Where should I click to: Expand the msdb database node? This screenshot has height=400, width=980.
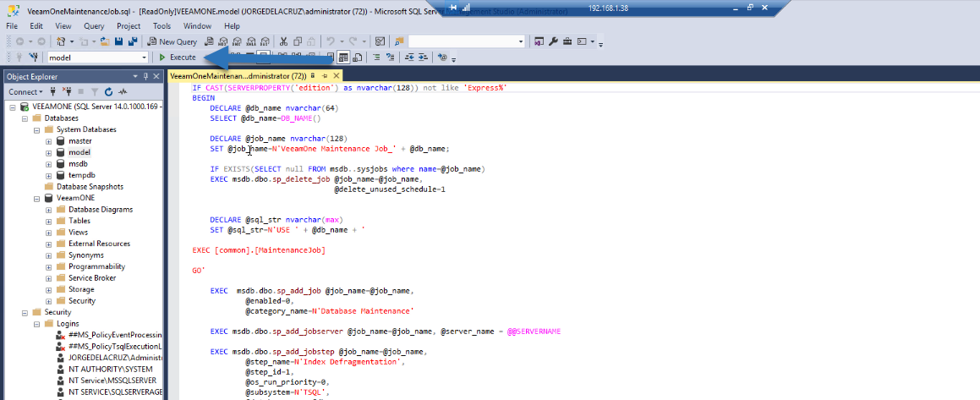48,164
